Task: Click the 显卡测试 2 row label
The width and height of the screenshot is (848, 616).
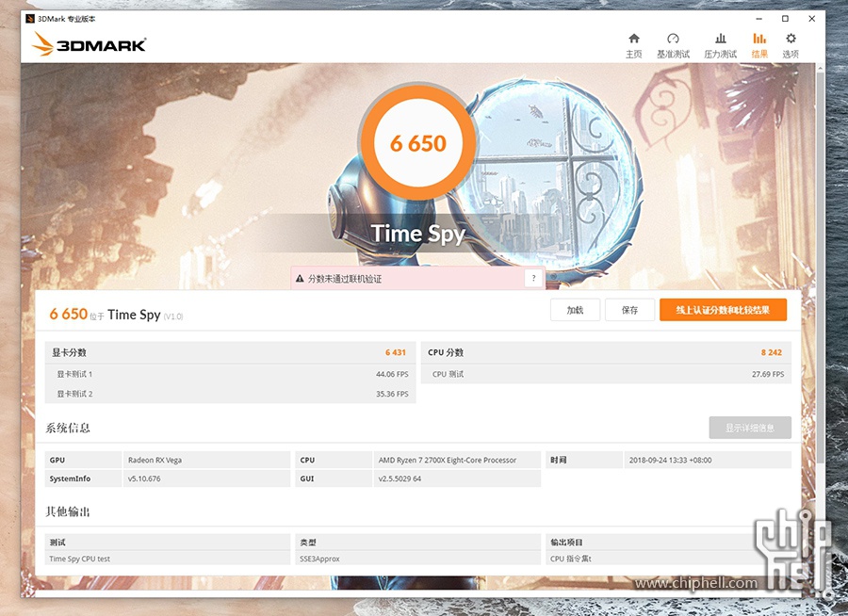Action: (74, 395)
